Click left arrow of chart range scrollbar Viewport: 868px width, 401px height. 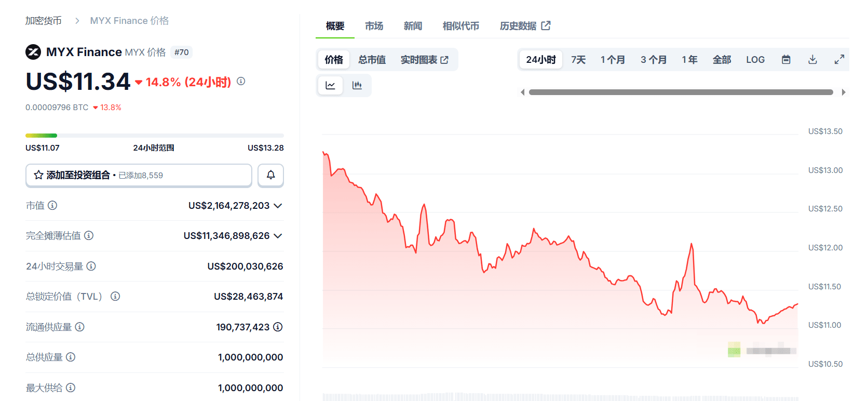tap(523, 92)
